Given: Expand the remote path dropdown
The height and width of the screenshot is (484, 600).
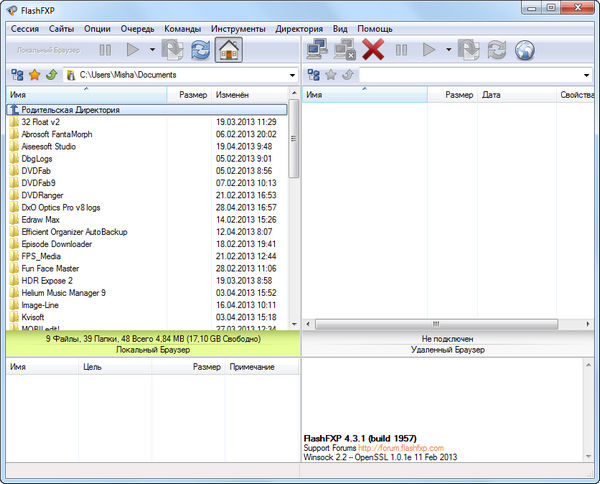Looking at the screenshot, I should coord(590,75).
